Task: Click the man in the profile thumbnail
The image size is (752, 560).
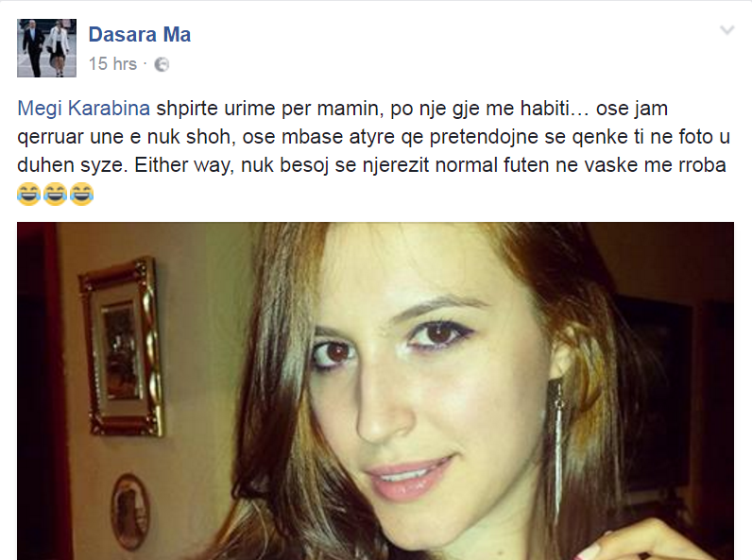Action: click(x=34, y=47)
